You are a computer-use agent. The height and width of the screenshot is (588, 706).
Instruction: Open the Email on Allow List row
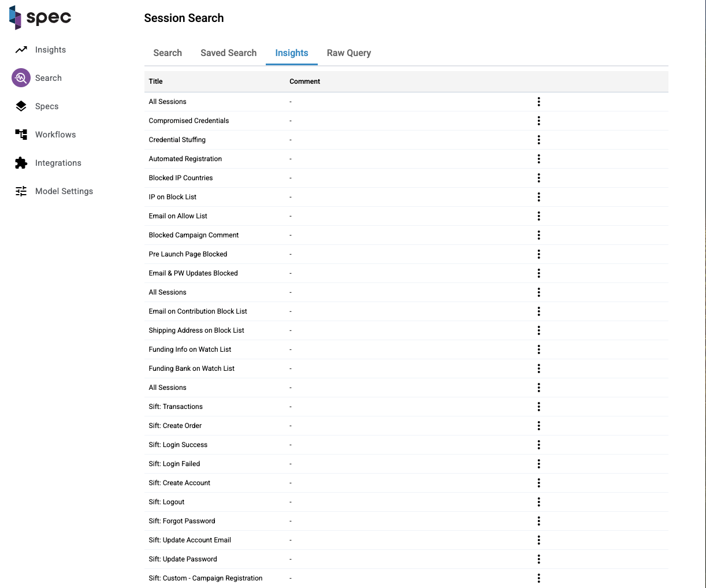pos(178,216)
